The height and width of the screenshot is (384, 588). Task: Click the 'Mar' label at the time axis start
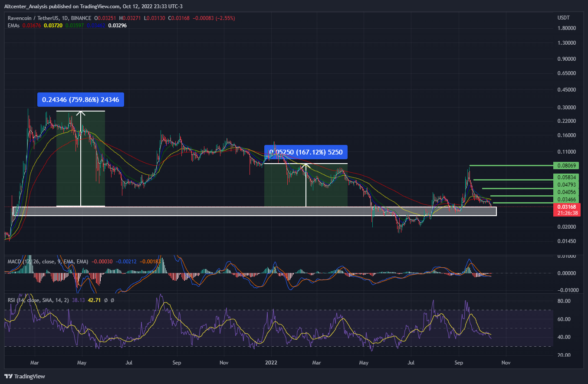pyautogui.click(x=35, y=362)
